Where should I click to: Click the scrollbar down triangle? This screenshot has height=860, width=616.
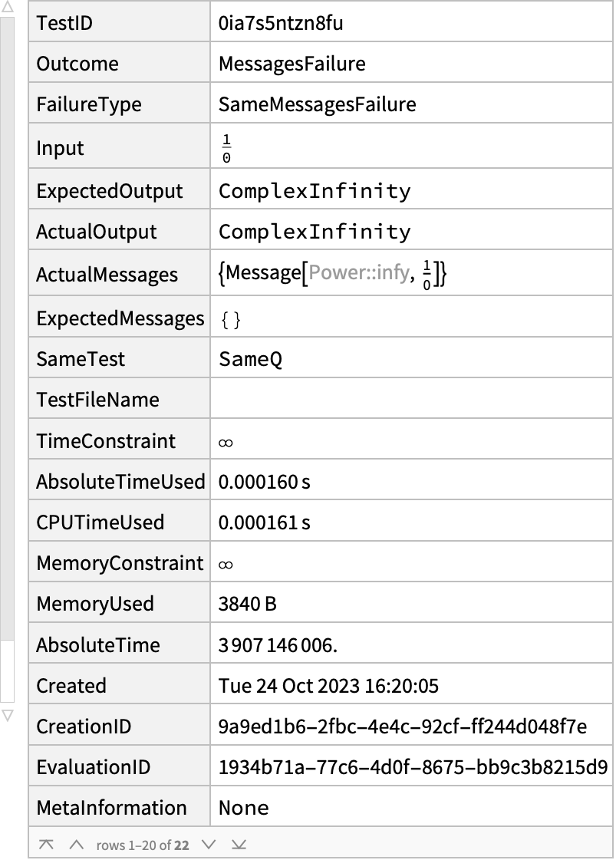click(7, 715)
